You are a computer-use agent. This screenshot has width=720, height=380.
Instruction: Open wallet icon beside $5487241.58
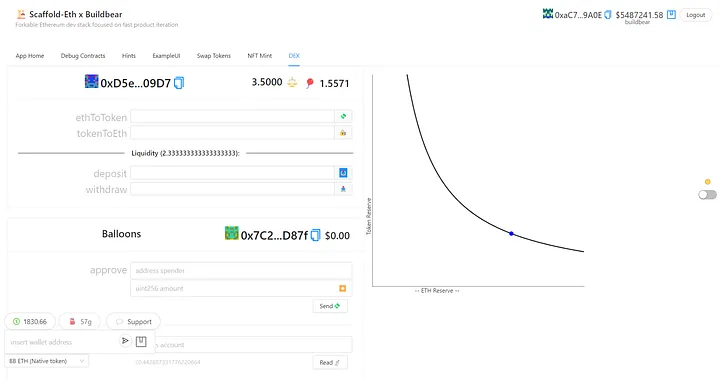tap(671, 15)
